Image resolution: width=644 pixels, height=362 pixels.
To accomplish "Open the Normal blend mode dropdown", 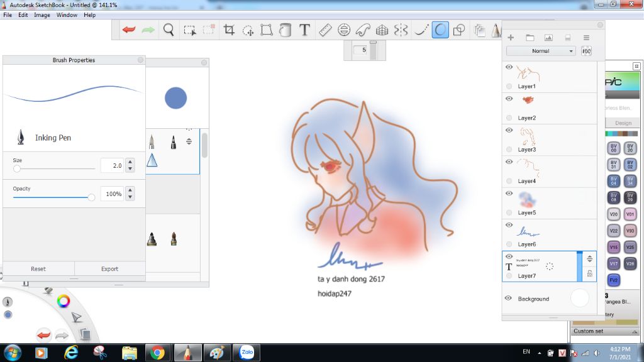I will tap(540, 51).
